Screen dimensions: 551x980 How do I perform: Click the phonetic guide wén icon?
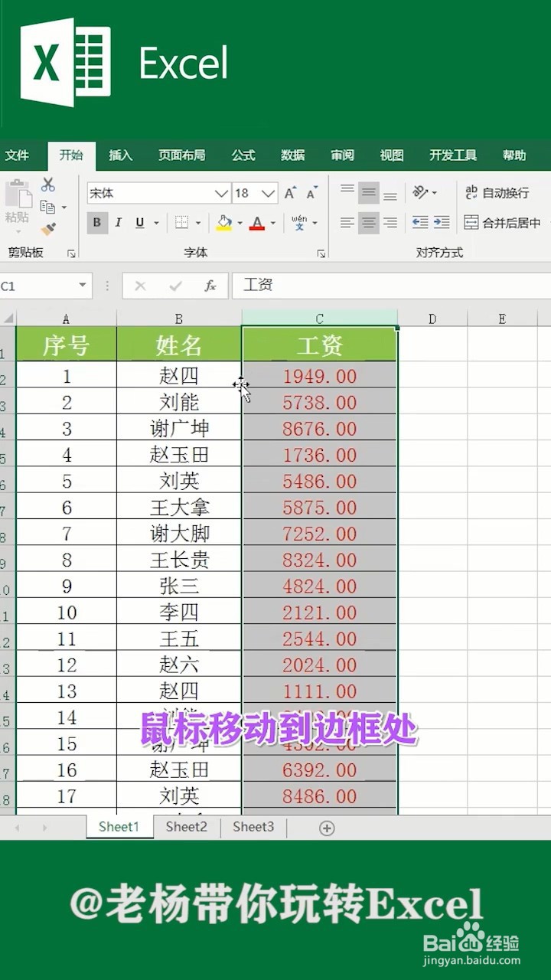[299, 223]
